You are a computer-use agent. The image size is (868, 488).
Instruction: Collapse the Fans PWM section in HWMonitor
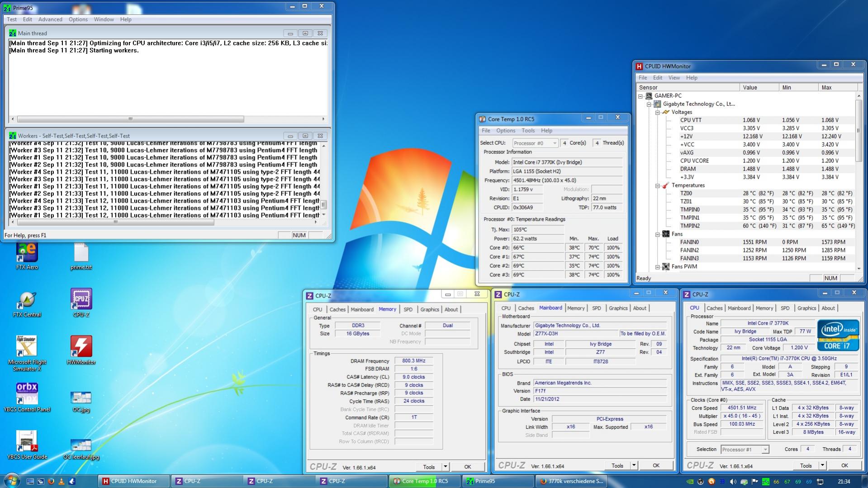pos(658,267)
